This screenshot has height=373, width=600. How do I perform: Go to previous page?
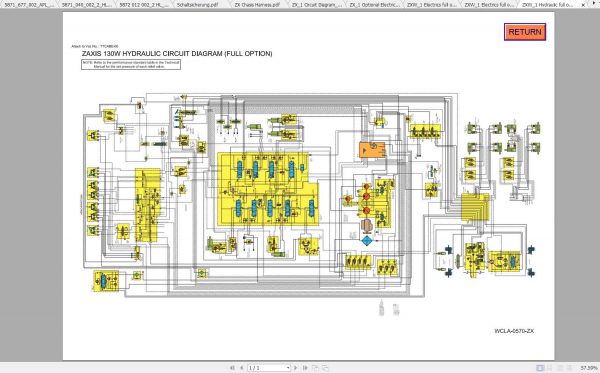241,368
